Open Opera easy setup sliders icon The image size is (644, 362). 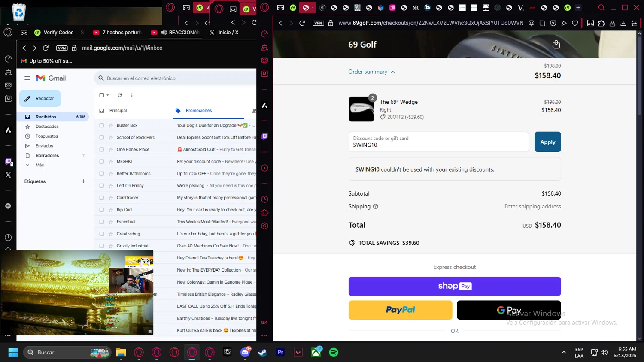[x=634, y=23]
